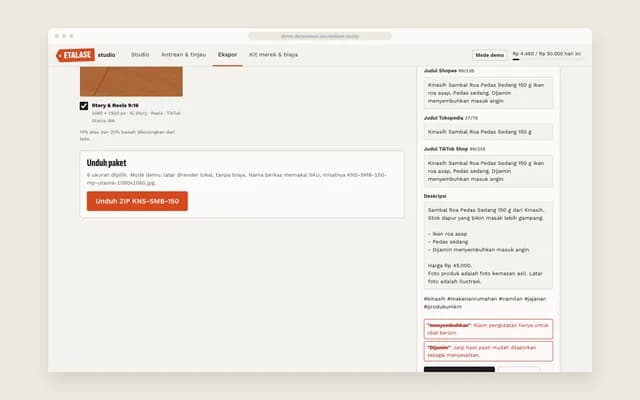Image resolution: width=640 pixels, height=400 pixels.
Task: Click the Judul TikTok Shop label
Action: click(x=446, y=149)
